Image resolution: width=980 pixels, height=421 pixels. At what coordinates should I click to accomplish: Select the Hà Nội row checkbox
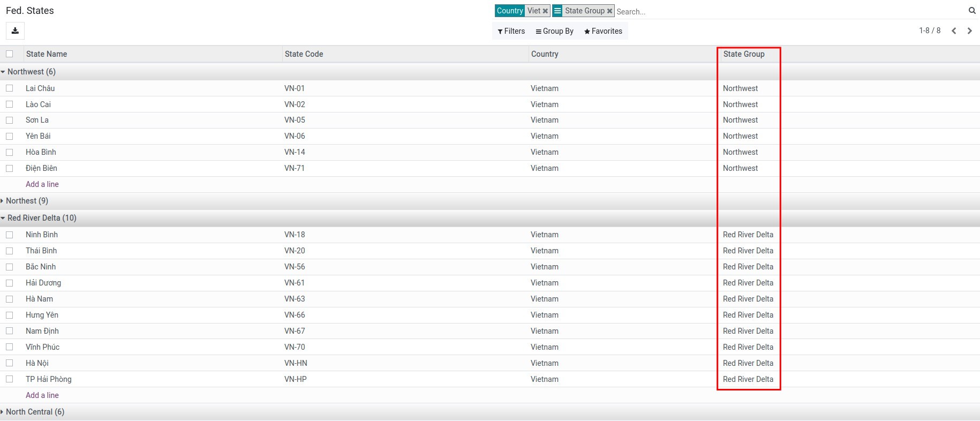point(10,363)
